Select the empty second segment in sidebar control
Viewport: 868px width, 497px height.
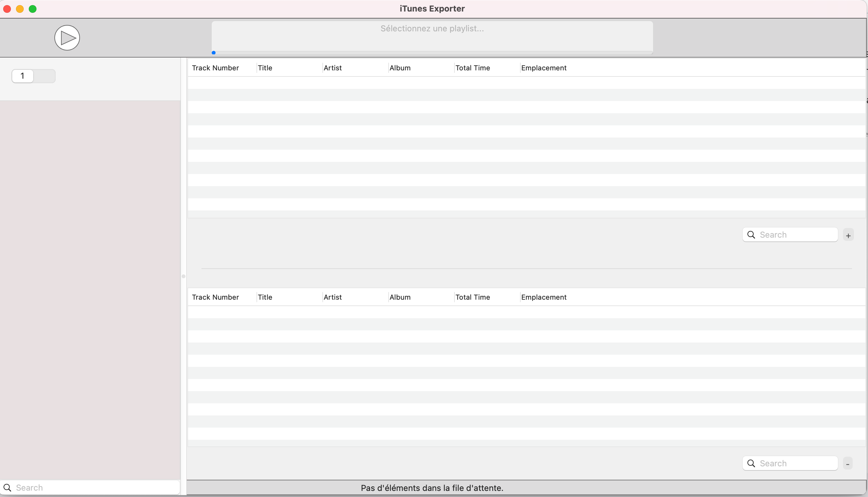coord(45,76)
